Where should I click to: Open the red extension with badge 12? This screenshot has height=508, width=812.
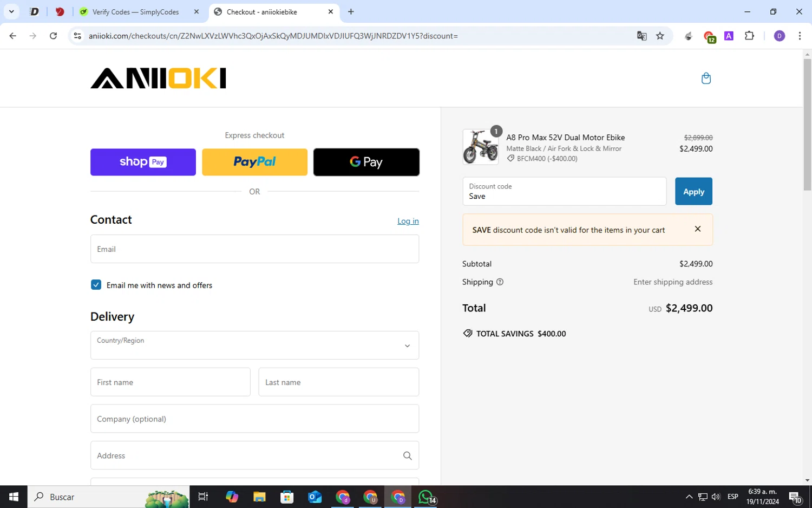point(709,36)
